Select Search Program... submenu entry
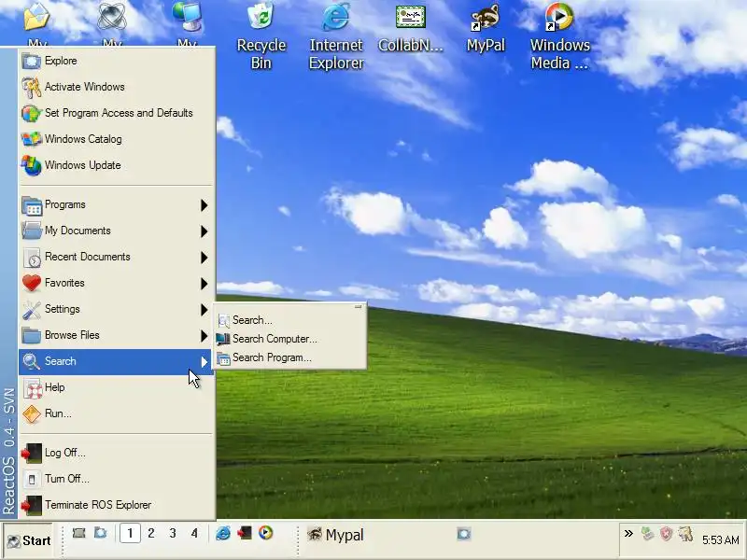Screen dimensions: 747x560 pos(290,357)
